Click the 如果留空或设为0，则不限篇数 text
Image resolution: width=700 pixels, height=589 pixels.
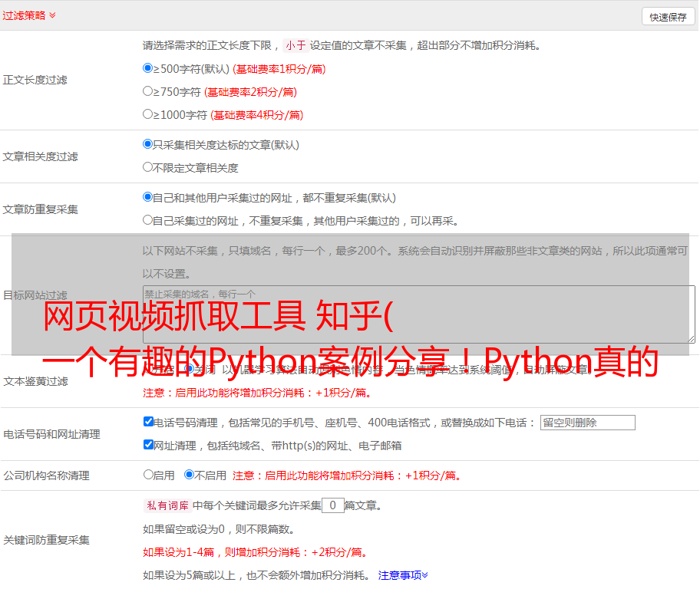[219, 529]
